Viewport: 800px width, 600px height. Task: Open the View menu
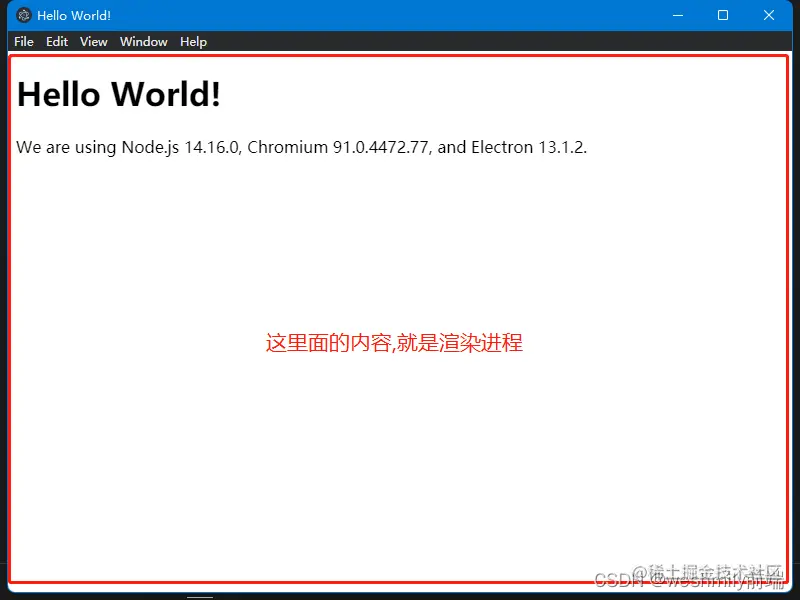93,42
